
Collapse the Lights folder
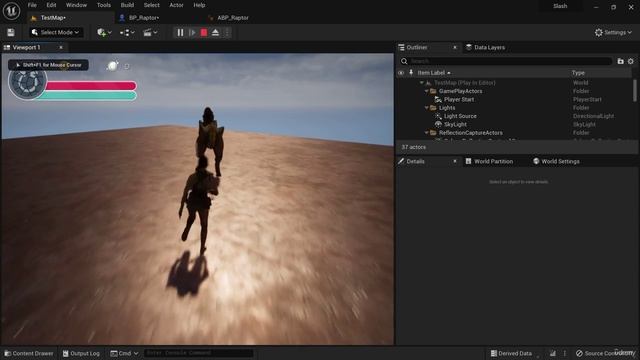coord(427,108)
